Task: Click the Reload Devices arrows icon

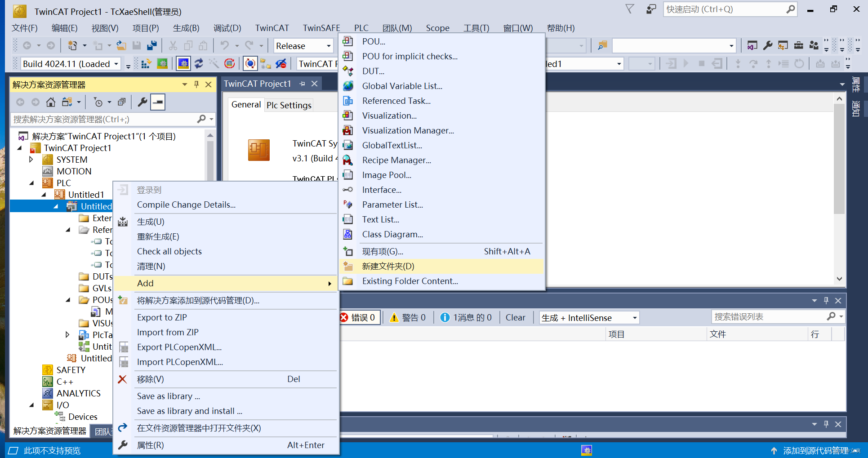Action: click(199, 64)
